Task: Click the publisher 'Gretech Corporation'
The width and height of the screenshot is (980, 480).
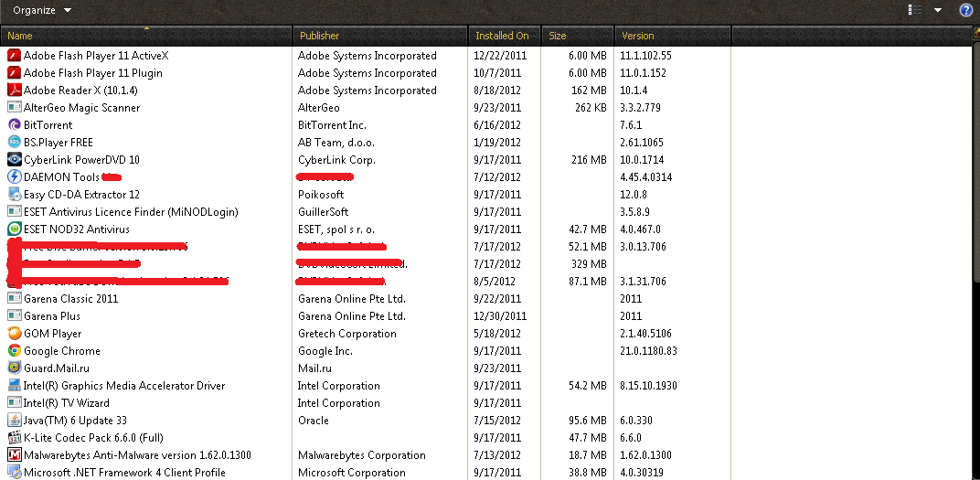Action: (346, 334)
